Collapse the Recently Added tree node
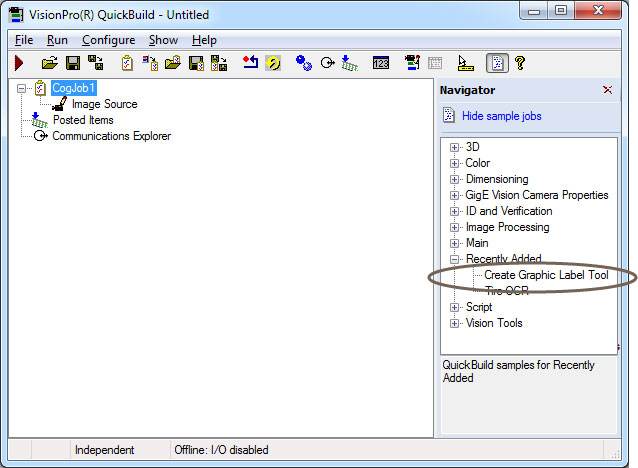The height and width of the screenshot is (468, 638). [455, 259]
